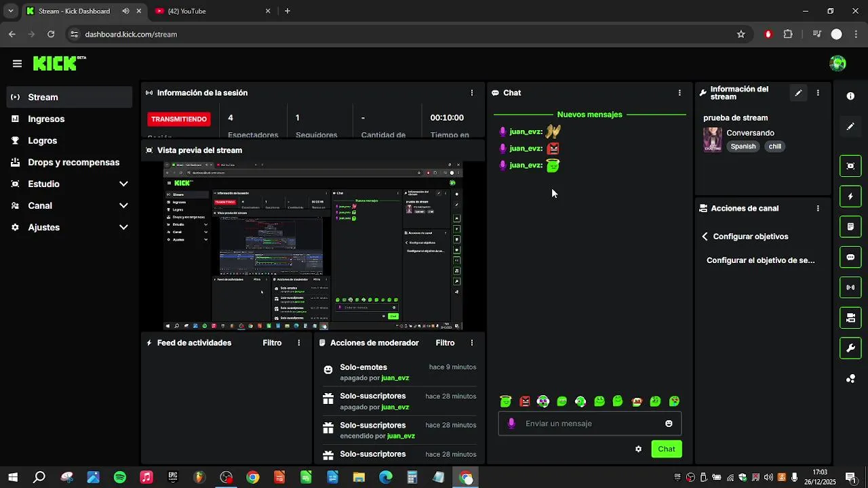This screenshot has height=488, width=868.
Task: Insert the brown-hat emote in emote row
Action: click(x=637, y=401)
